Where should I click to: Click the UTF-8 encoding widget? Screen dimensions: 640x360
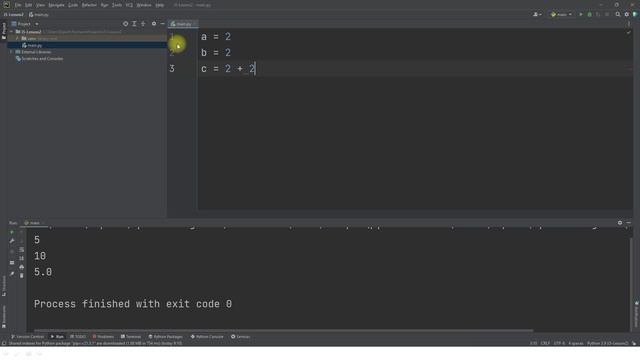tap(559, 343)
